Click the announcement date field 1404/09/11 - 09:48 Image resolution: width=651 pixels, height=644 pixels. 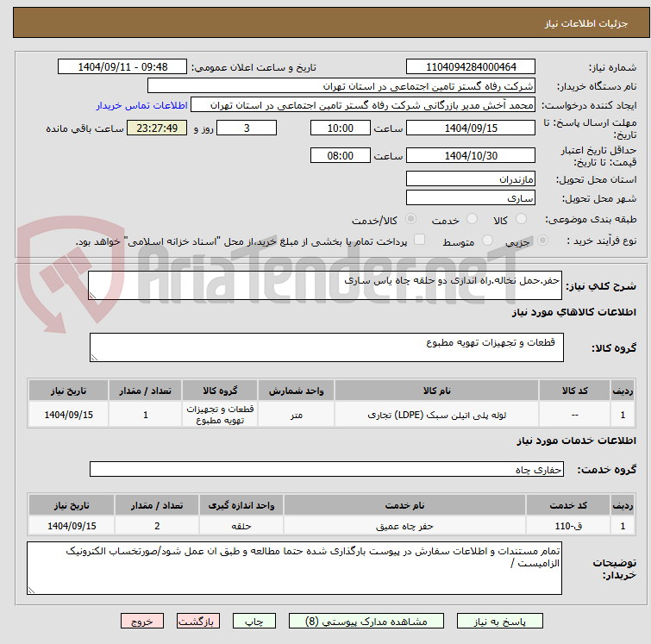(122, 67)
